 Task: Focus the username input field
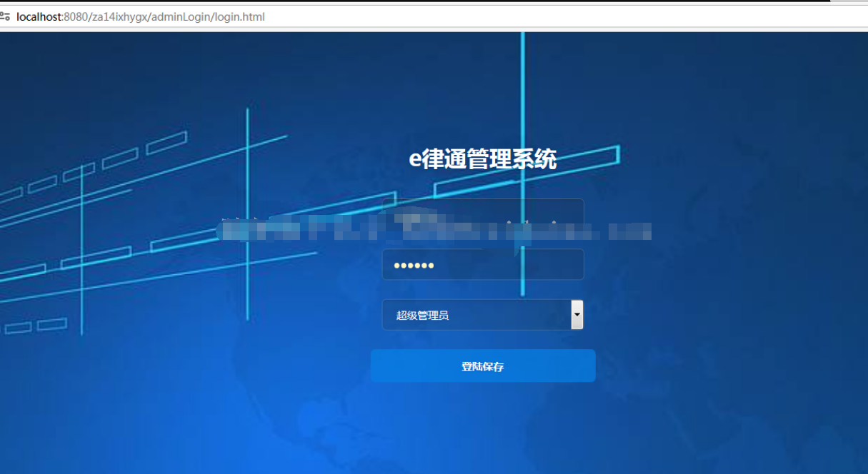point(483,214)
